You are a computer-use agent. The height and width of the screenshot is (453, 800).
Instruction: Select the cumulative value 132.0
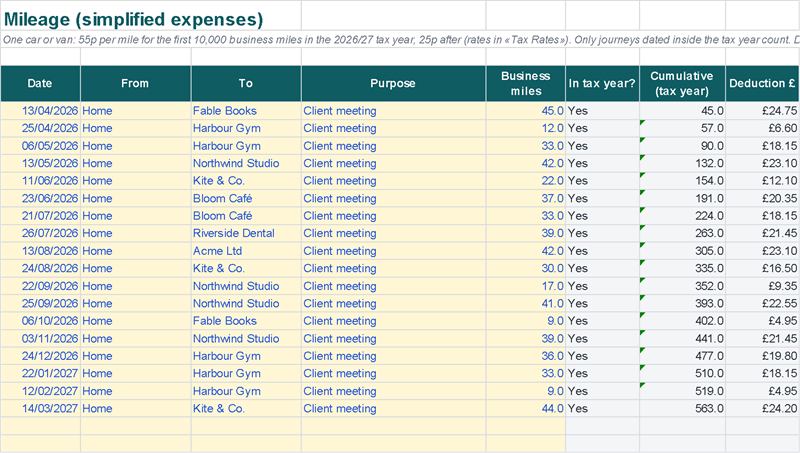[682, 163]
